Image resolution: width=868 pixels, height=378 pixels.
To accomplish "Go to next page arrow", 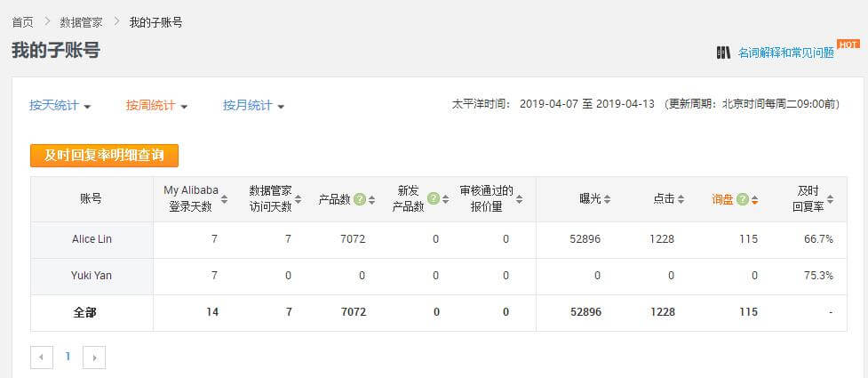I will (94, 358).
